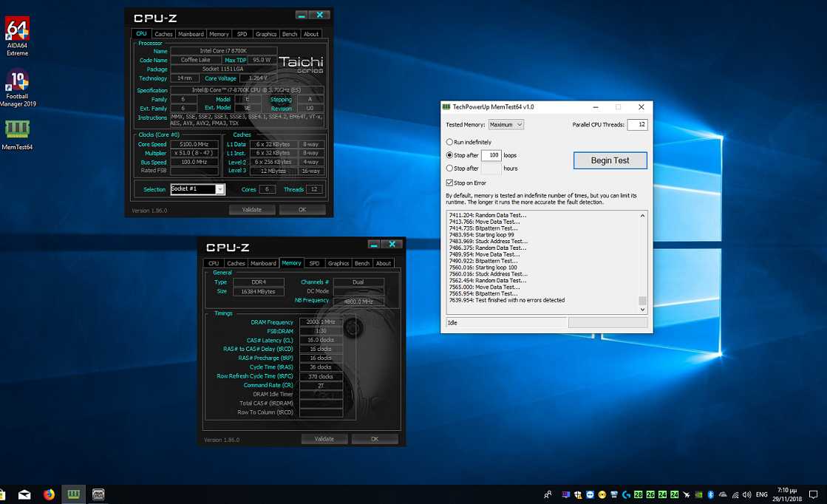827x504 pixels.
Task: Open the Tested Memory Maximum dropdown
Action: click(x=506, y=124)
